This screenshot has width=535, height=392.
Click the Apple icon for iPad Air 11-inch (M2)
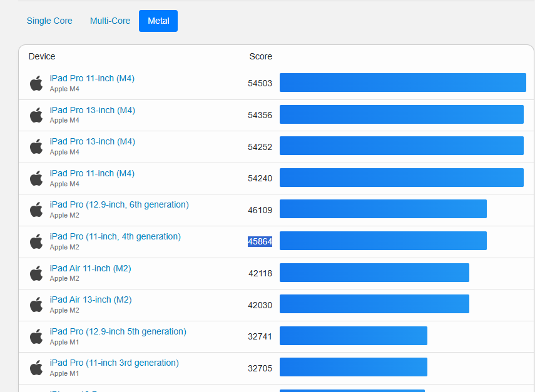click(36, 273)
